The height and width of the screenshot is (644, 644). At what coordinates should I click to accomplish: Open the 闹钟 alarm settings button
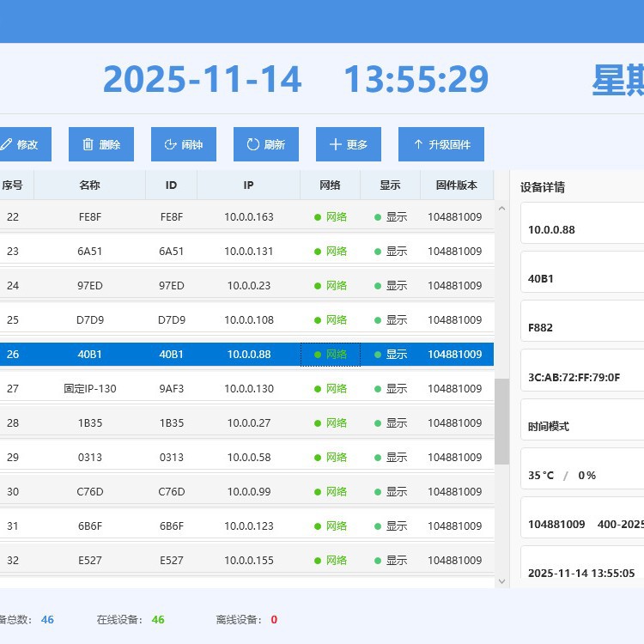coord(184,144)
